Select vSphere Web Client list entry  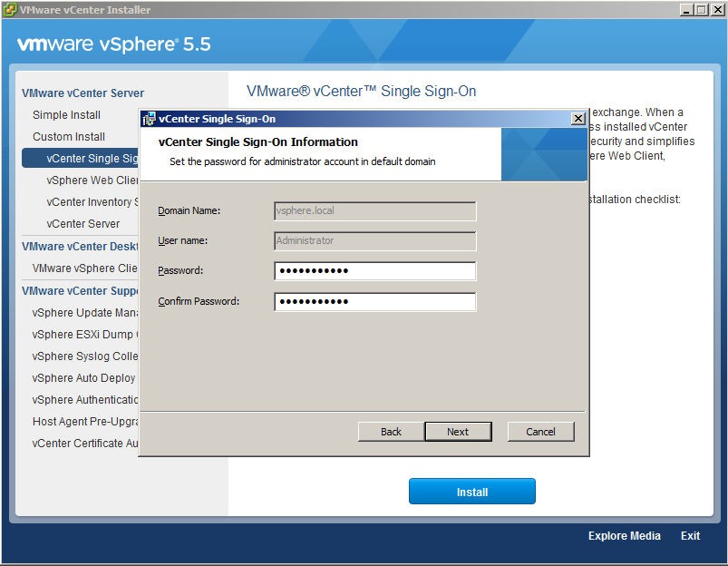coord(92,181)
